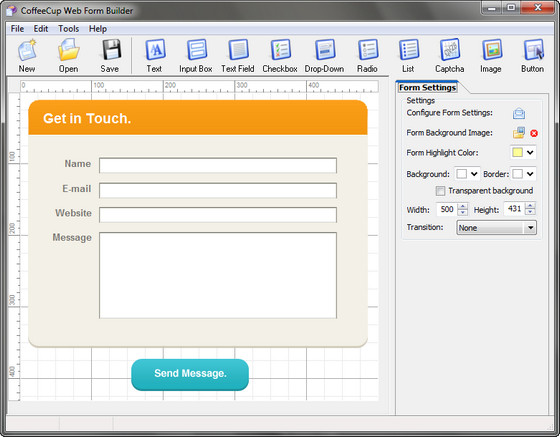Open the Form Highlight Color dropdown

(x=523, y=152)
